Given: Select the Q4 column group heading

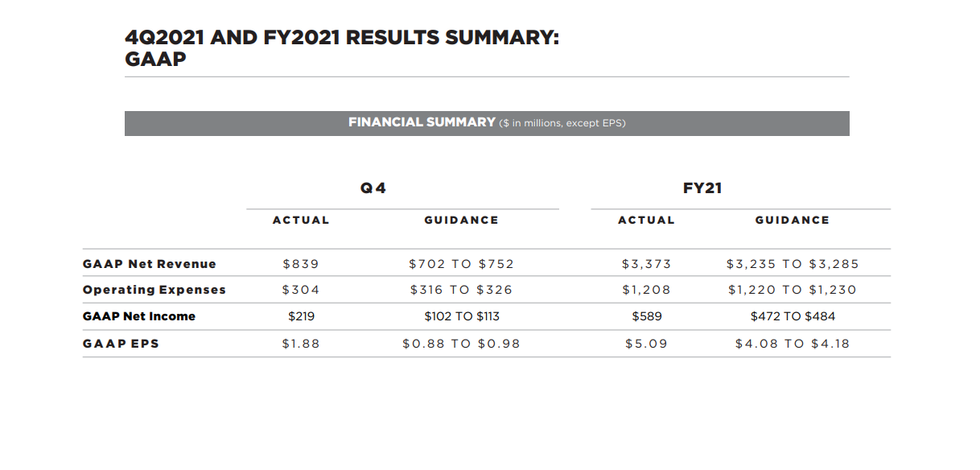Looking at the screenshot, I should [373, 188].
